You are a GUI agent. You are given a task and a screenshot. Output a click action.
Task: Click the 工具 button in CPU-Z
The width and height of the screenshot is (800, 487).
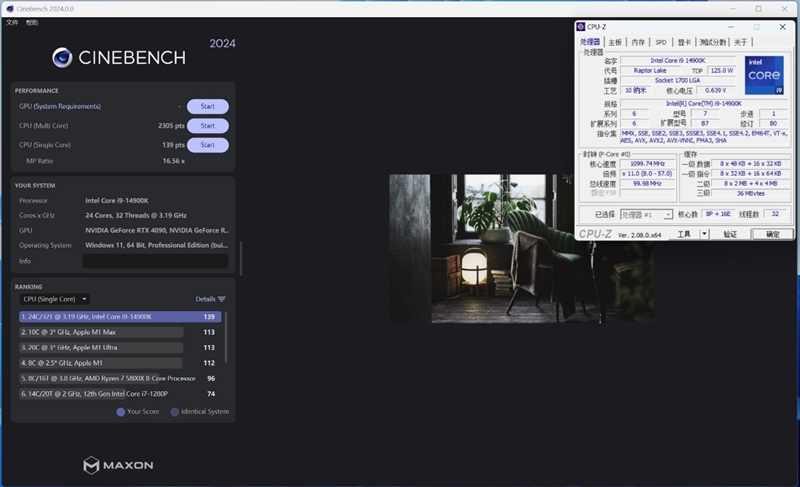683,234
